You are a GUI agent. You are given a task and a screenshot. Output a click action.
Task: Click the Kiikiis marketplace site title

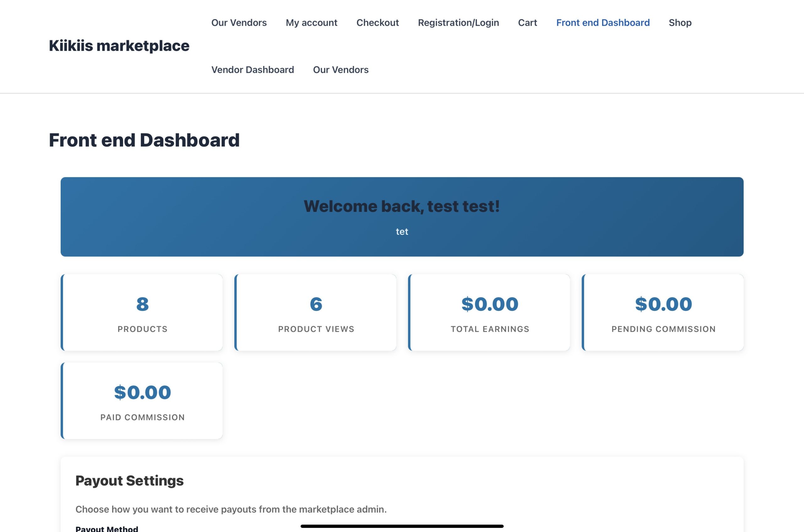(x=119, y=46)
